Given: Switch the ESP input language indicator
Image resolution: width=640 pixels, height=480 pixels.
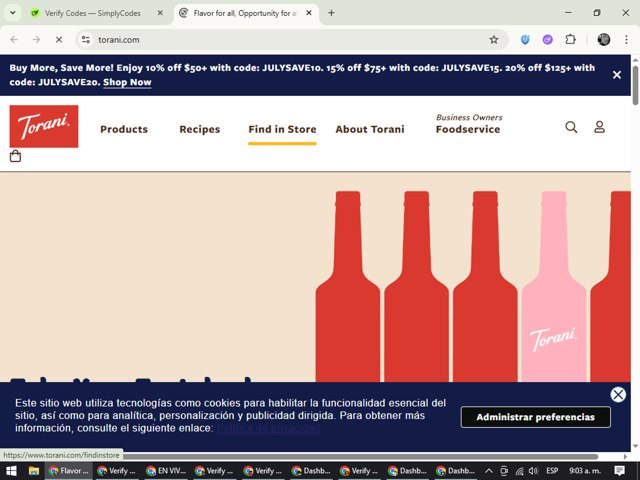Looking at the screenshot, I should coord(552,471).
